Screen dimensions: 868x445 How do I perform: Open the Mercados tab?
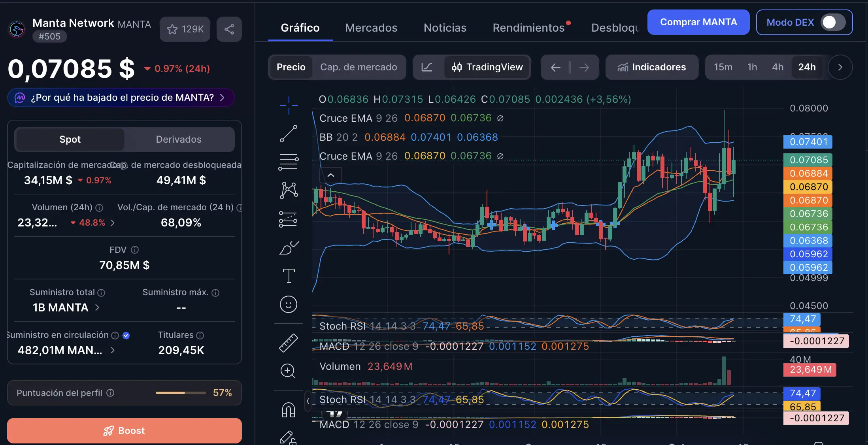click(x=371, y=28)
